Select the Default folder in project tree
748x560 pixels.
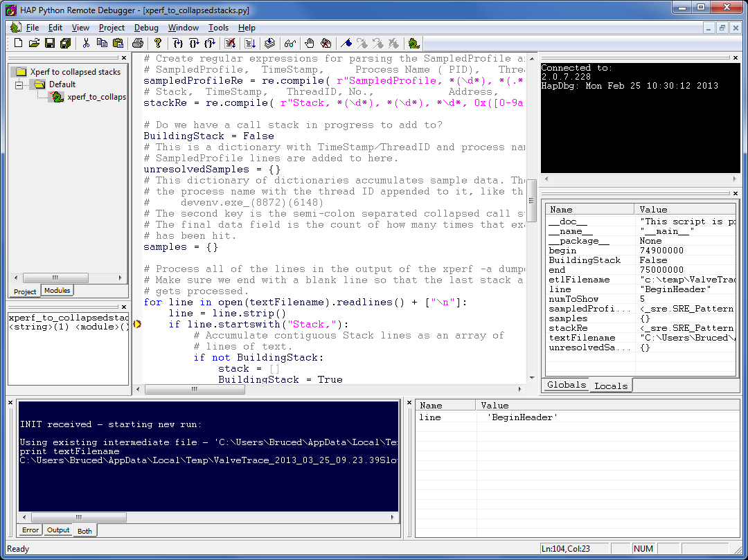62,84
